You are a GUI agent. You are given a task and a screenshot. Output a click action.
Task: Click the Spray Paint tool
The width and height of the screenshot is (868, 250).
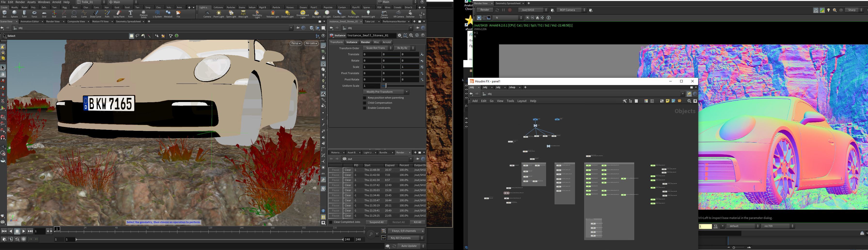click(x=118, y=14)
